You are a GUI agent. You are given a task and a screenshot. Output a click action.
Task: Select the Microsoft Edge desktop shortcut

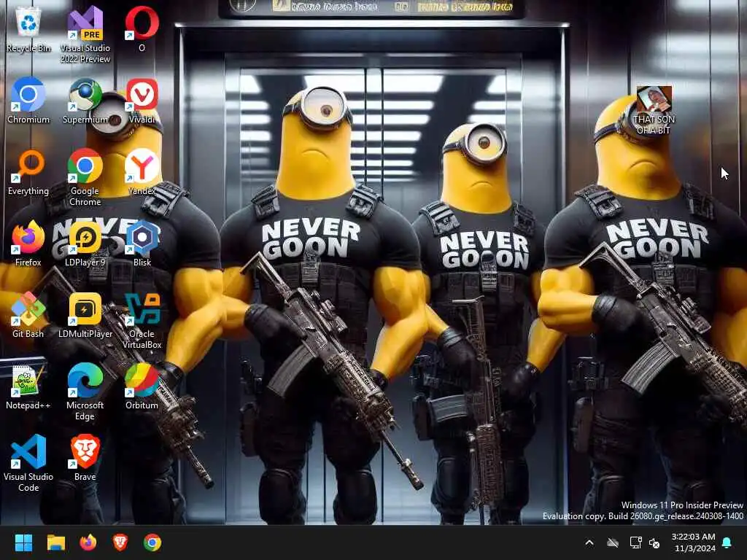click(x=85, y=392)
